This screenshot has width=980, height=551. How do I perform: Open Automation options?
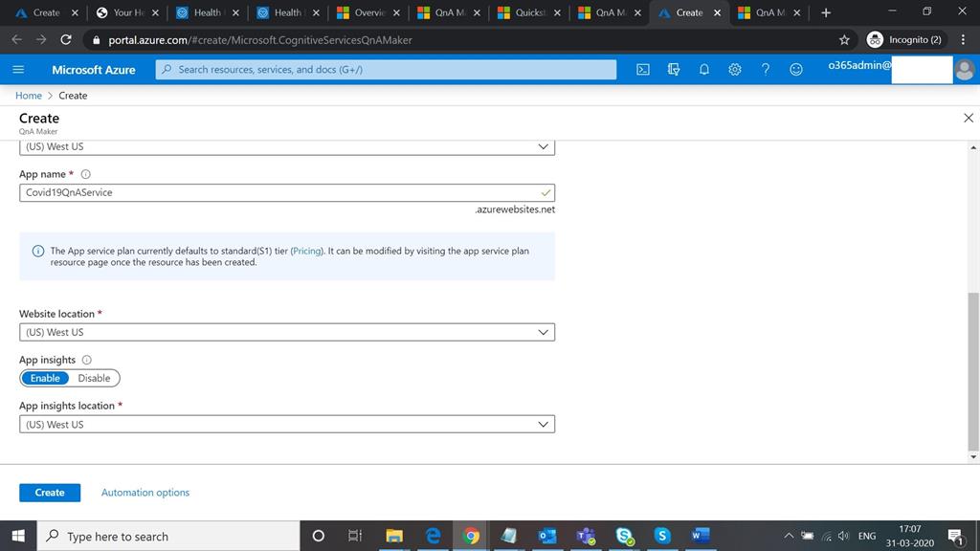(x=145, y=492)
